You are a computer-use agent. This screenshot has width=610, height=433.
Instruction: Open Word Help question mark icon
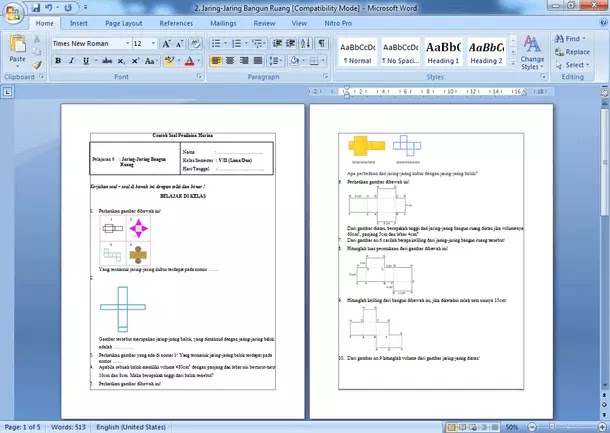tap(603, 23)
